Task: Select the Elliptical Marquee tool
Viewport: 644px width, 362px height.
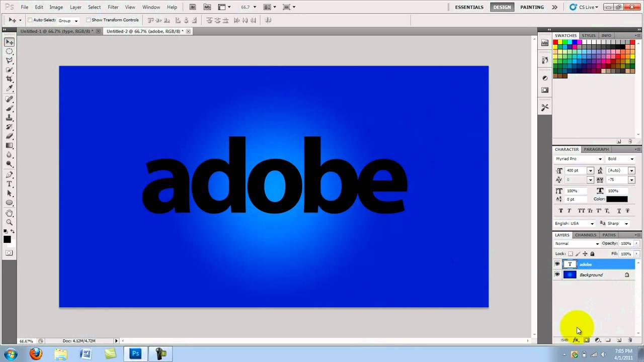Action: point(10,51)
